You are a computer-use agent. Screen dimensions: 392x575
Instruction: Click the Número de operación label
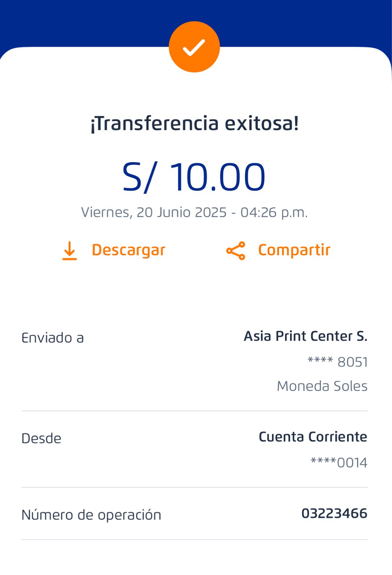pyautogui.click(x=91, y=515)
